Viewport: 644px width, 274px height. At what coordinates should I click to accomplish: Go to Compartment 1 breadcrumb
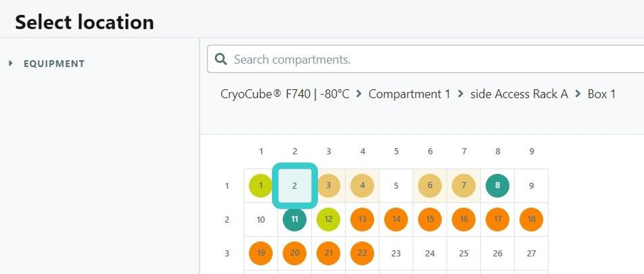409,94
